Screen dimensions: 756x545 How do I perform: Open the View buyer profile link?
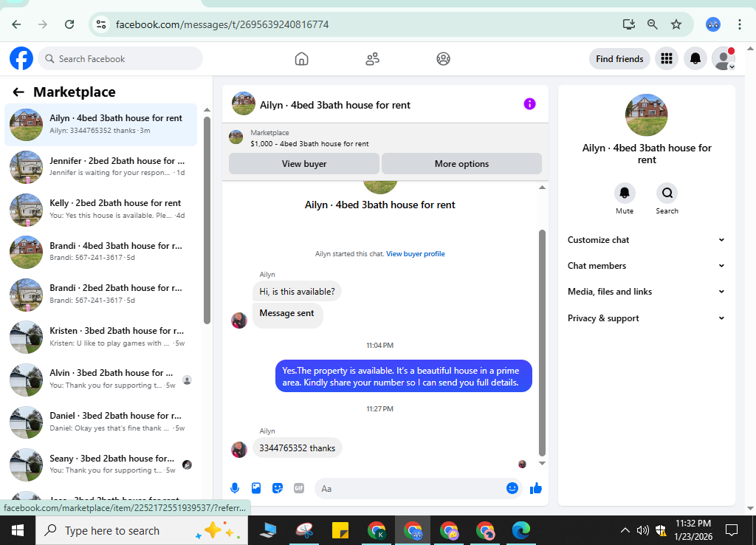click(416, 254)
